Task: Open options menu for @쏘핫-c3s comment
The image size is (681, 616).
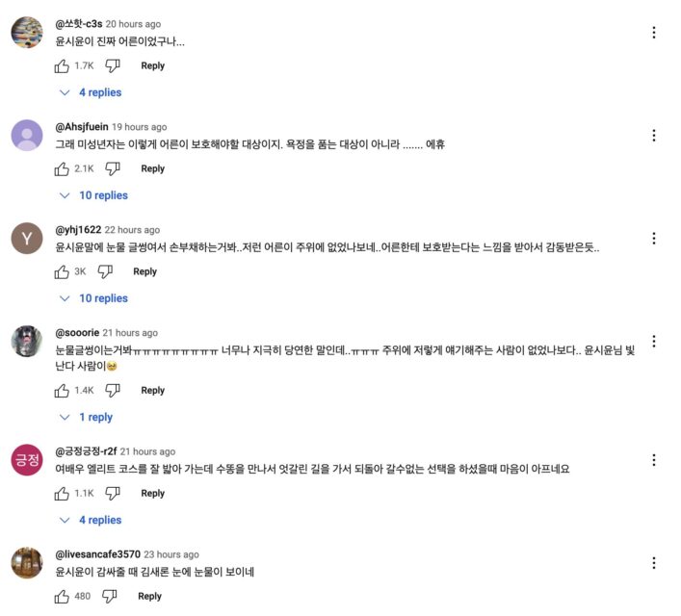Action: coord(654,33)
